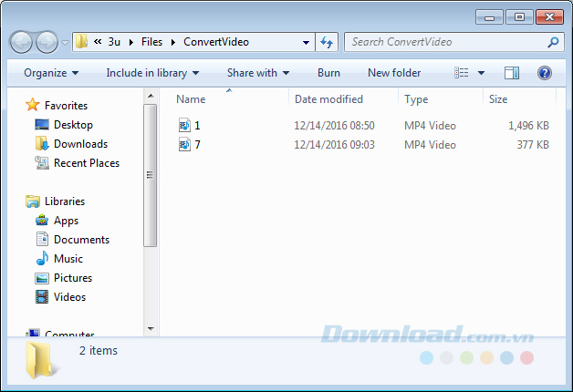Open the arrow after Files
The height and width of the screenshot is (392, 573).
click(173, 42)
